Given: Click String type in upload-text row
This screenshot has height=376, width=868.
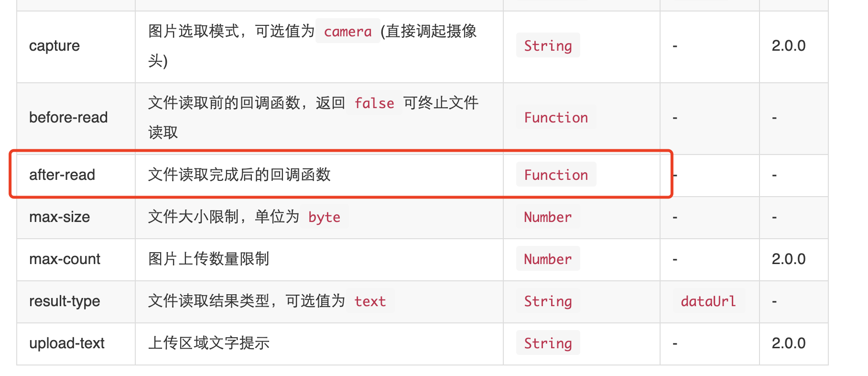Looking at the screenshot, I should click(x=548, y=343).
